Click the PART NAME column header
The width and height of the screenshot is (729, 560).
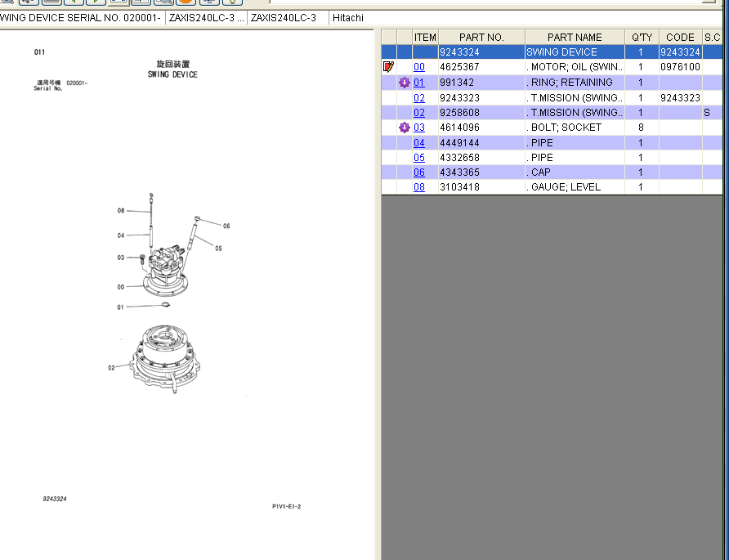[x=575, y=38]
